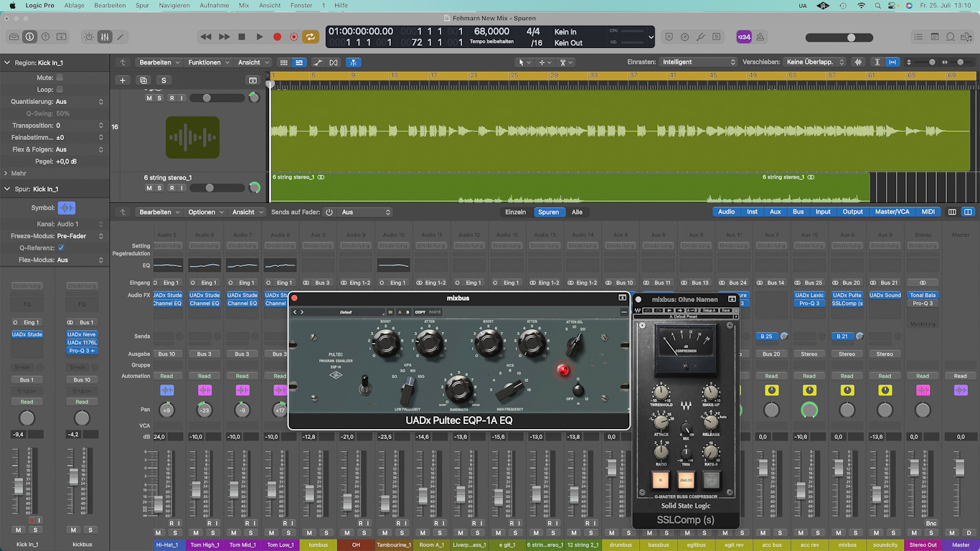The image size is (980, 551).
Task: Open the pointer tool dropdown menu
Action: click(524, 62)
